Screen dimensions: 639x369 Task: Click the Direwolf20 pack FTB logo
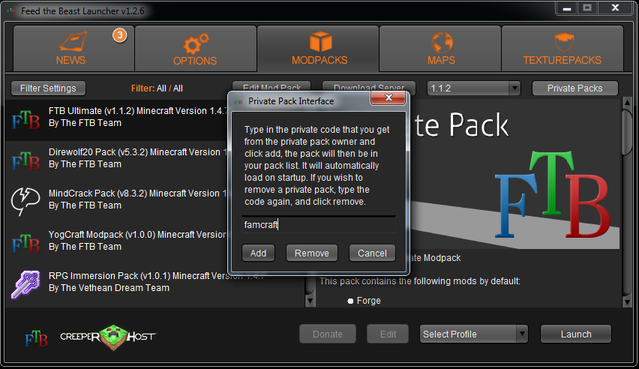pos(26,161)
